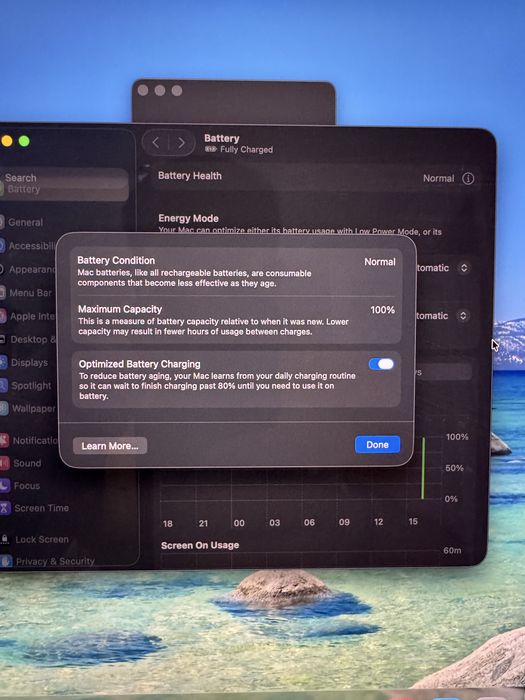Select Focus in the sidebar
Screen dimensions: 525x700
point(21,485)
